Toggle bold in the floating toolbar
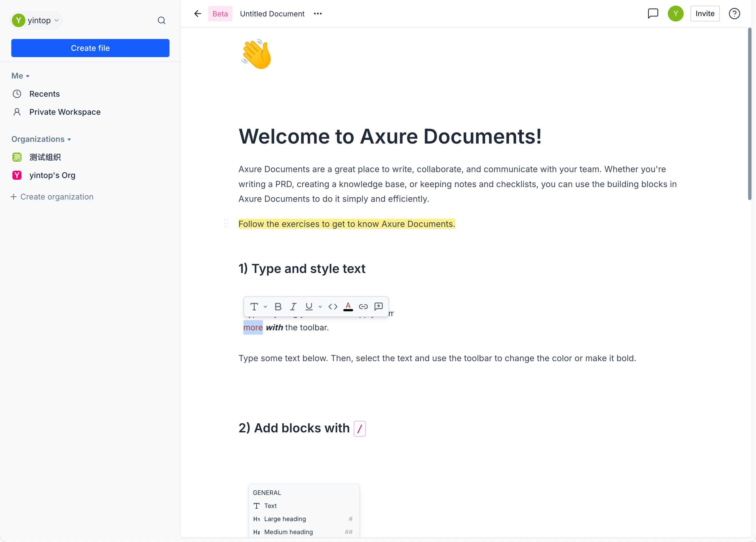 pos(278,306)
